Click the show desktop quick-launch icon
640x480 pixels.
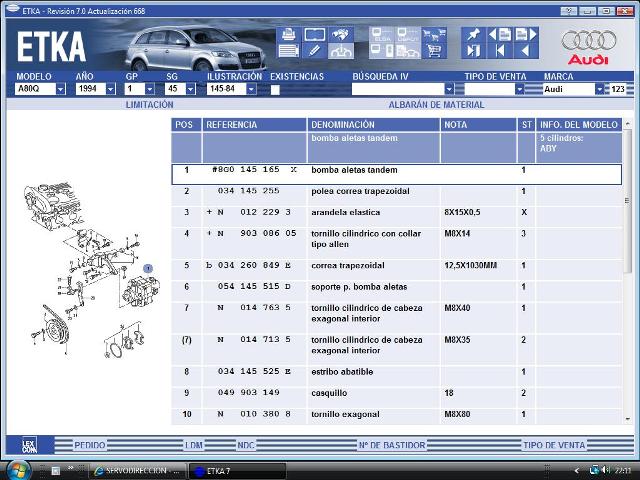pyautogui.click(x=56, y=471)
